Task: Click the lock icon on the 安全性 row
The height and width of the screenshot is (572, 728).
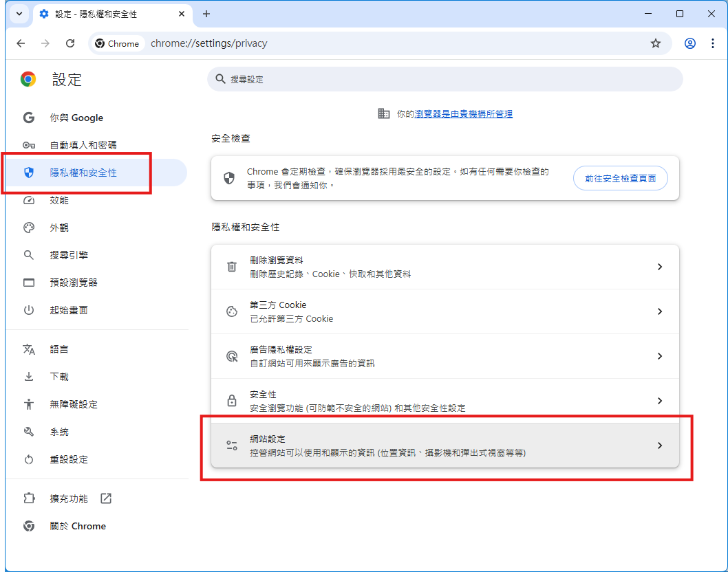Action: click(x=232, y=401)
